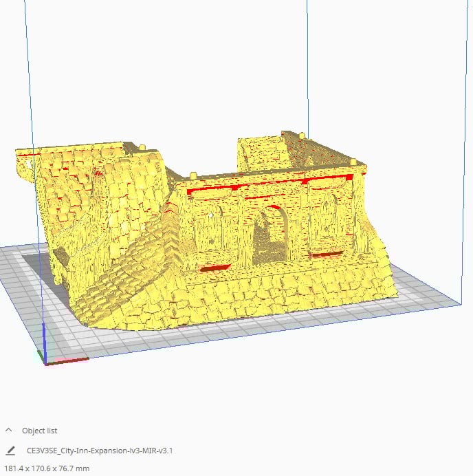Collapse the Object list chevron
Viewport: 473px width, 476px height.
tap(8, 430)
